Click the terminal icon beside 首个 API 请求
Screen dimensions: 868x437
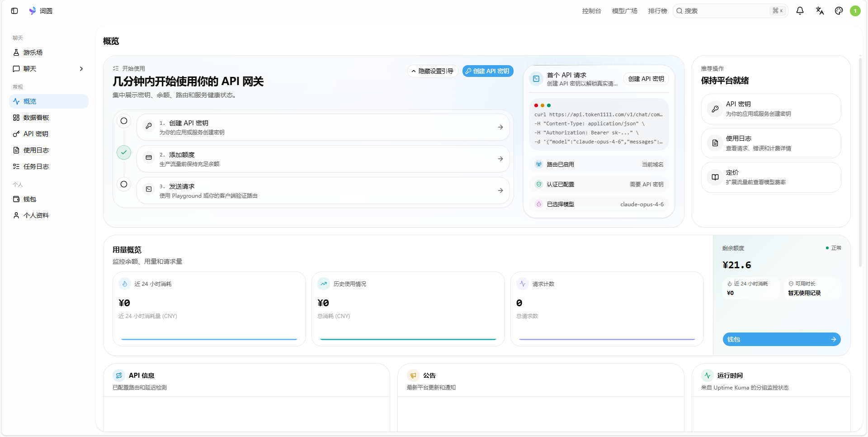click(536, 79)
